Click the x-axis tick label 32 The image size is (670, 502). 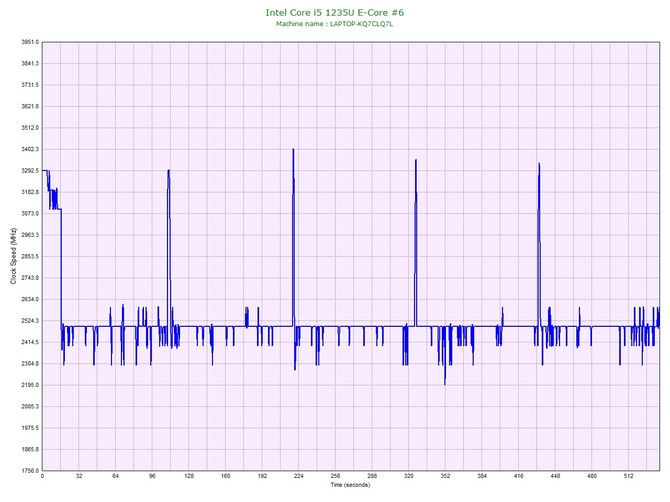[x=79, y=476]
